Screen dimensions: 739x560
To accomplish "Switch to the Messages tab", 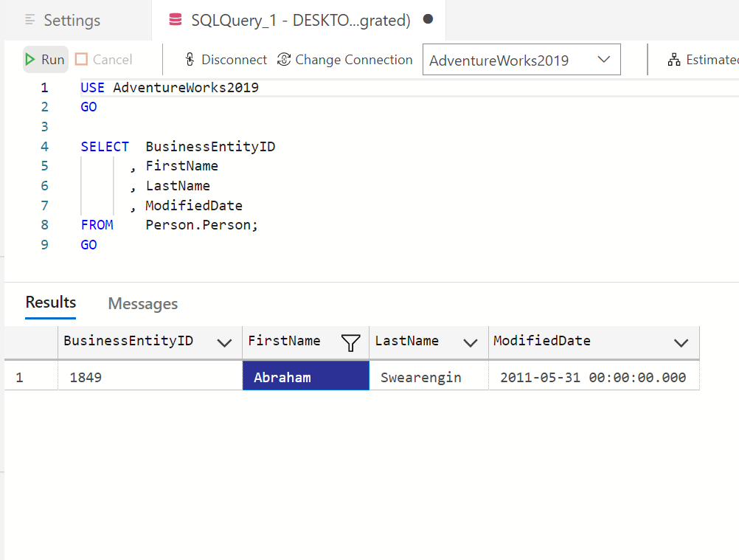I will click(142, 303).
